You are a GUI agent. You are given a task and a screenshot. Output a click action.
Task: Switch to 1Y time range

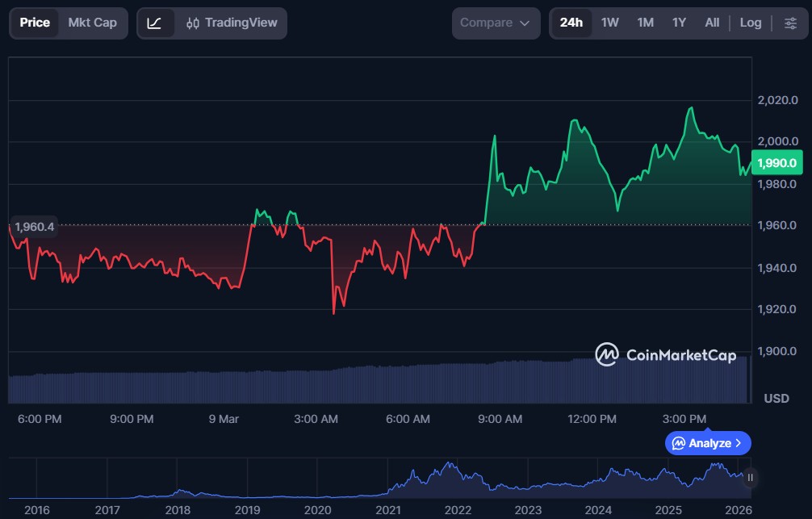tap(679, 23)
